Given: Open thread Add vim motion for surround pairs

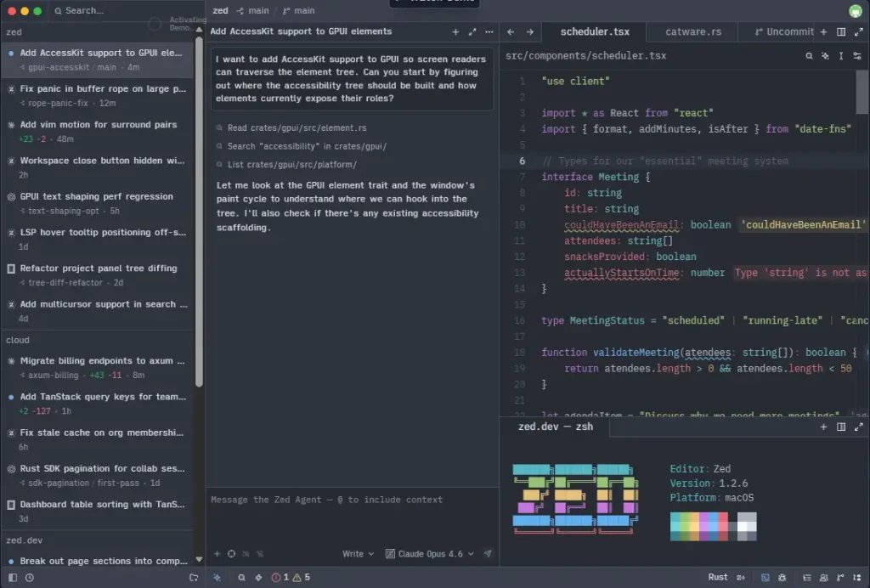Looking at the screenshot, I should pyautogui.click(x=97, y=132).
